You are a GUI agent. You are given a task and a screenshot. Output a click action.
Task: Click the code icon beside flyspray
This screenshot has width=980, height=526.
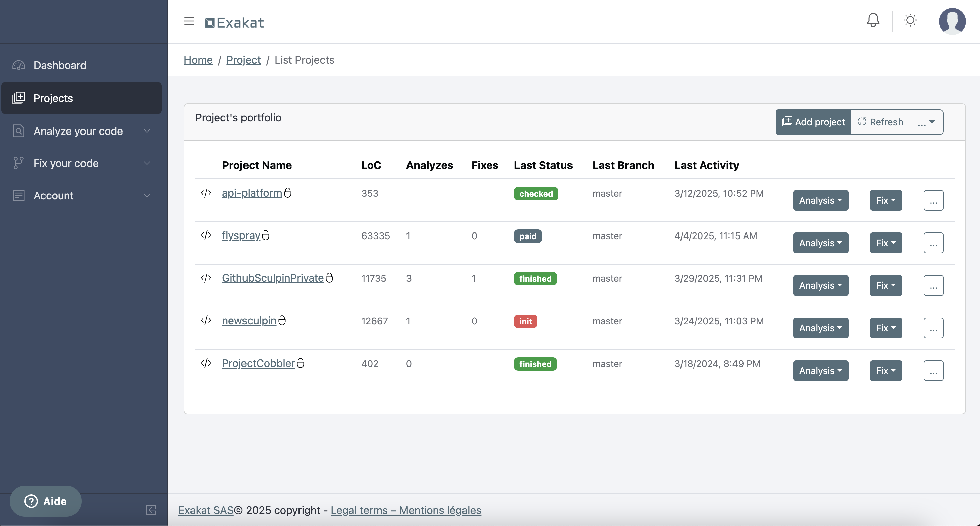[x=206, y=235]
